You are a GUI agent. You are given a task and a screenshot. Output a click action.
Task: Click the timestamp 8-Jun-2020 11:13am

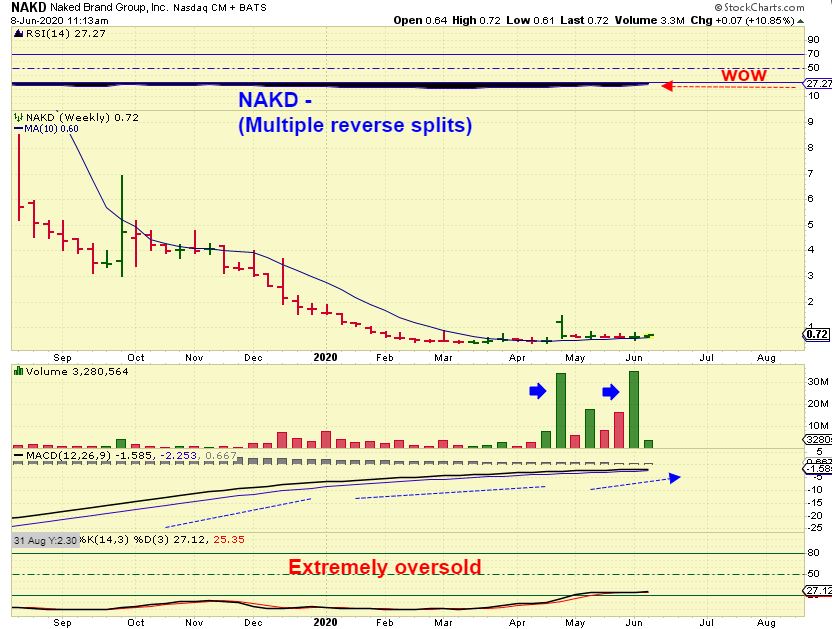pyautogui.click(x=59, y=21)
